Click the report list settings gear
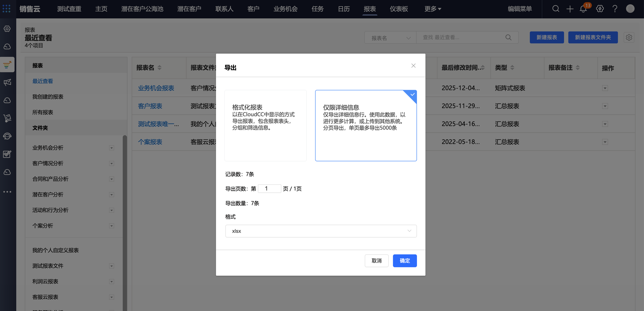The height and width of the screenshot is (311, 644). click(629, 38)
